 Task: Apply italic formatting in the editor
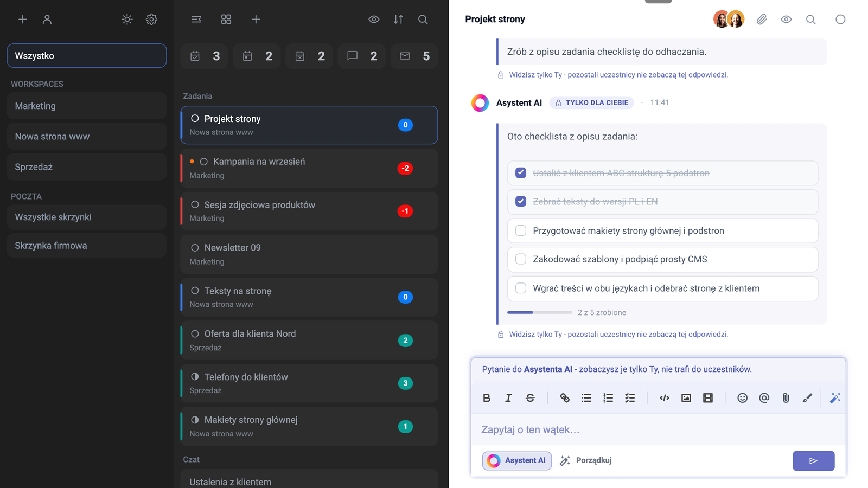508,398
